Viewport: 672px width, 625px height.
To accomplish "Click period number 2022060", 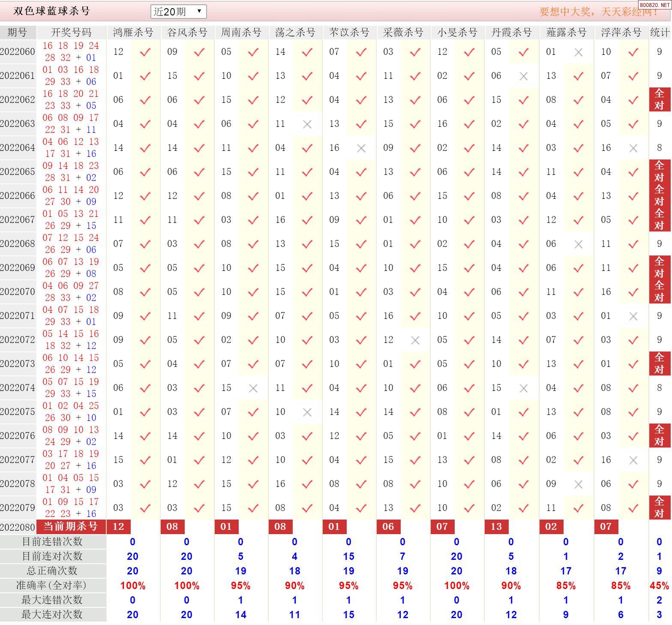I will click(x=18, y=52).
